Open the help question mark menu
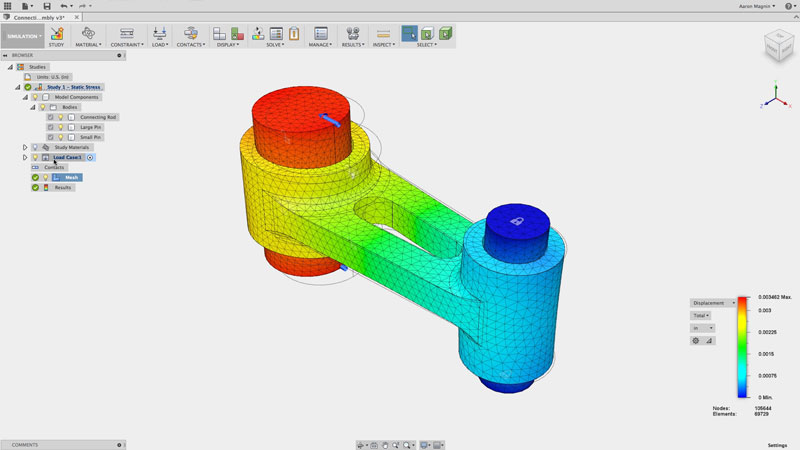 [x=789, y=6]
